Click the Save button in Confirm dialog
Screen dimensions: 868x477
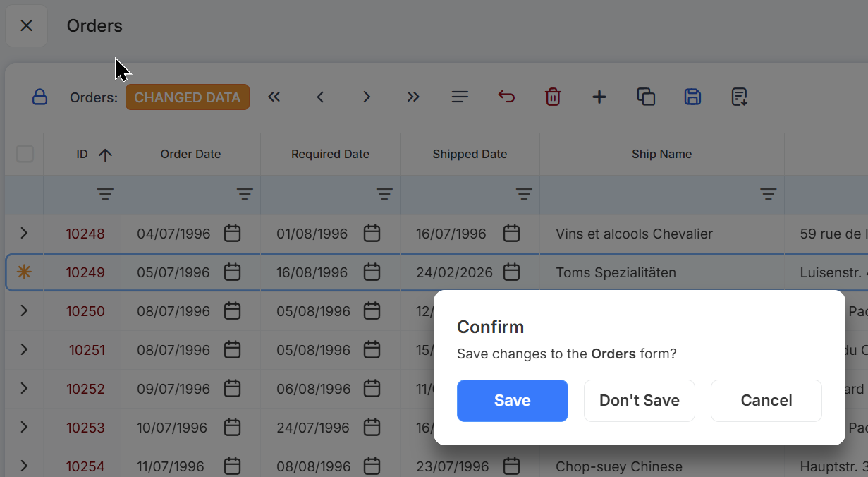click(x=512, y=401)
